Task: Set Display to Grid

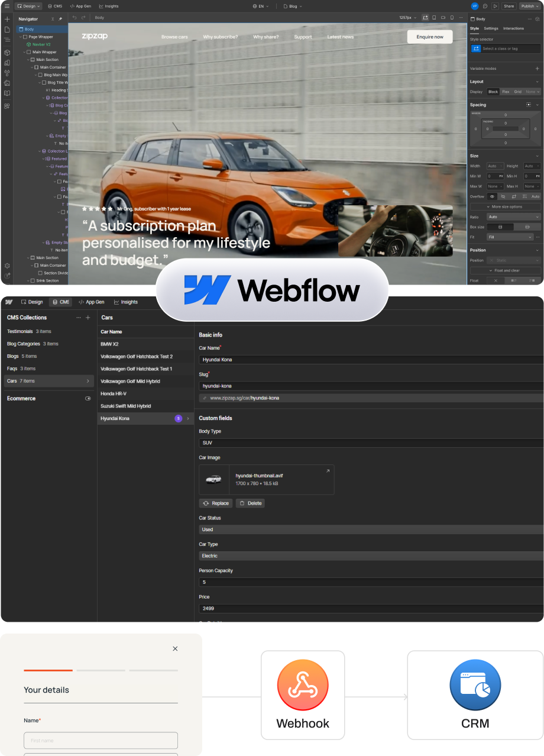Action: [x=518, y=92]
